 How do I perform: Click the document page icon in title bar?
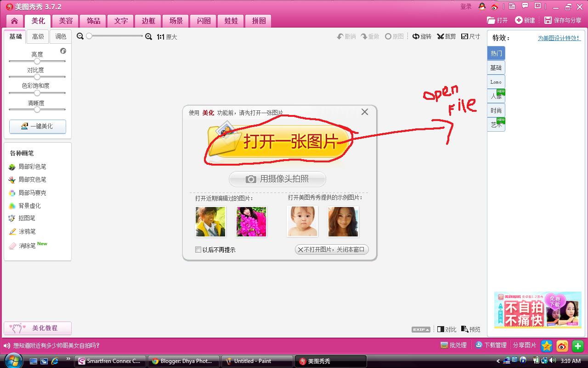coord(512,6)
